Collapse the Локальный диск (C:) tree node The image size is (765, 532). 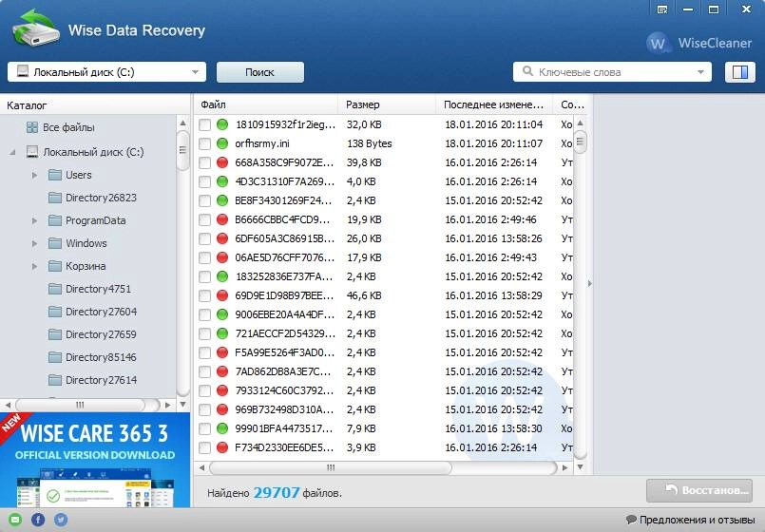12,152
